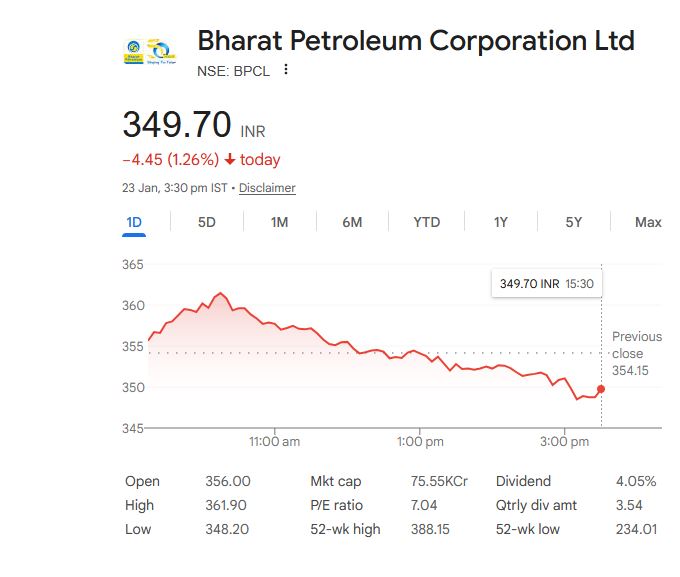Select the Max range tab
This screenshot has width=680, height=577.
pyautogui.click(x=648, y=222)
